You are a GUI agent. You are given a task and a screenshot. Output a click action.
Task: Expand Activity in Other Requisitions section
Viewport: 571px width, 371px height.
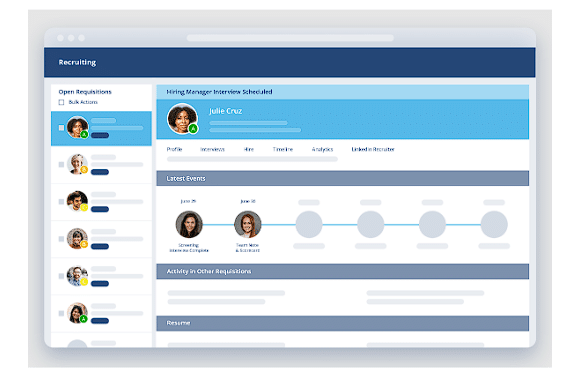[343, 271]
